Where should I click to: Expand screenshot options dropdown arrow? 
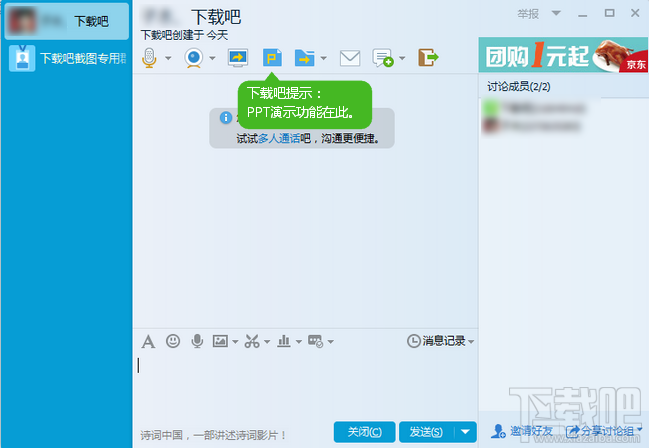[267, 342]
